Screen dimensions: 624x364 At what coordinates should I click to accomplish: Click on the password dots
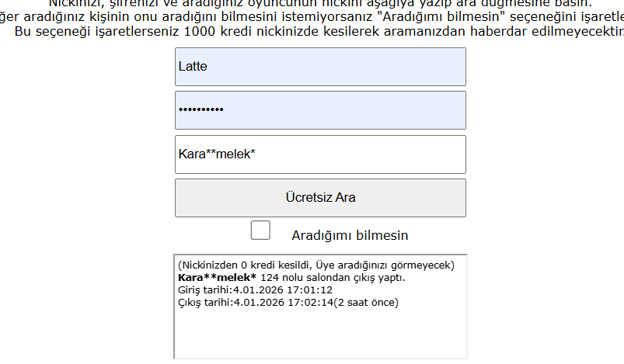(x=201, y=109)
